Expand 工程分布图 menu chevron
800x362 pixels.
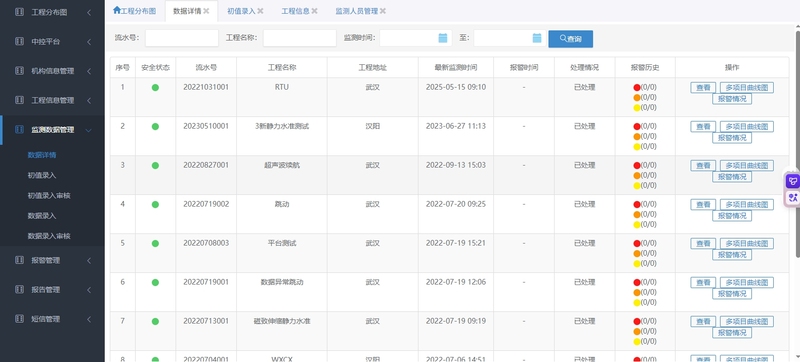[89, 12]
